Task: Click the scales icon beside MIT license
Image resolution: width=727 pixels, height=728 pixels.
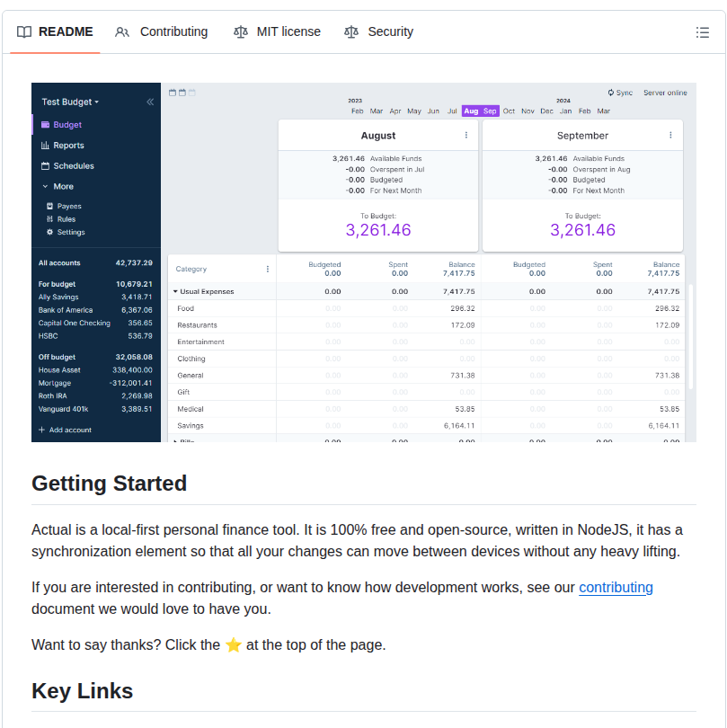Action: [241, 32]
